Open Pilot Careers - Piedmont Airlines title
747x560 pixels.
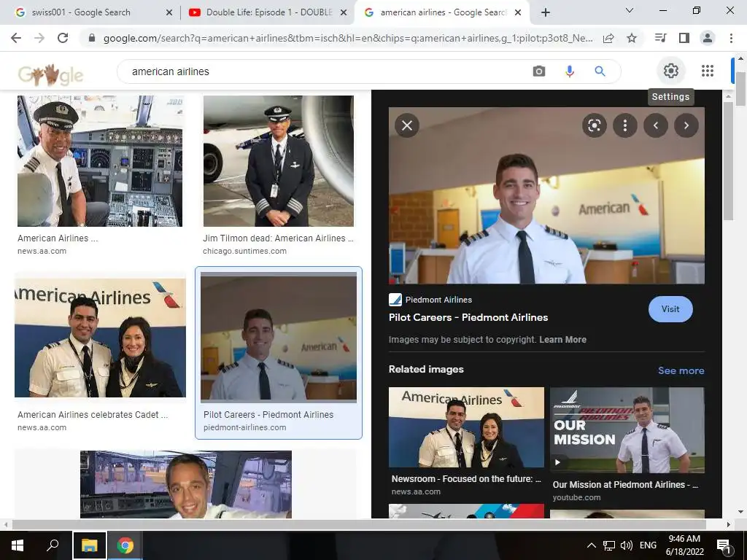pyautogui.click(x=468, y=317)
